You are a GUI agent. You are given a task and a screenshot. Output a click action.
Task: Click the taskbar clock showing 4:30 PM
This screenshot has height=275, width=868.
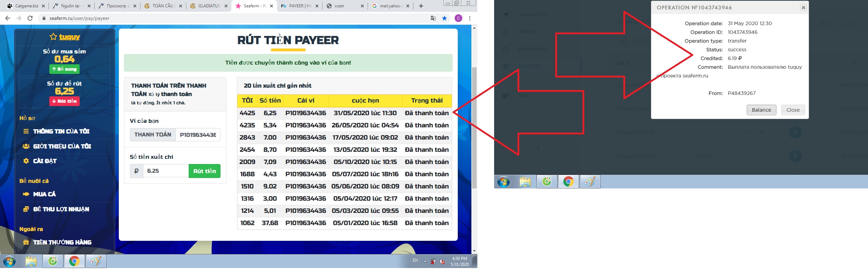(x=460, y=261)
